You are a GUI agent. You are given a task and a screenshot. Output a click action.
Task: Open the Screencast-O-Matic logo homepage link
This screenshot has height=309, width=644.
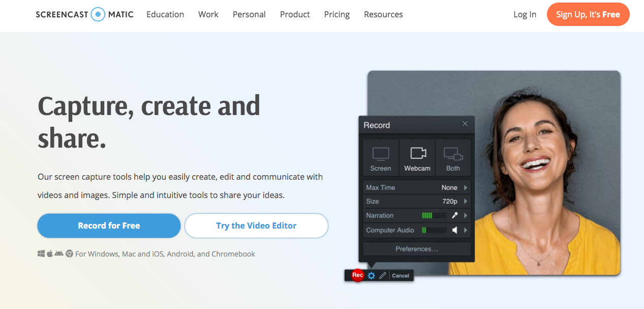click(x=84, y=14)
